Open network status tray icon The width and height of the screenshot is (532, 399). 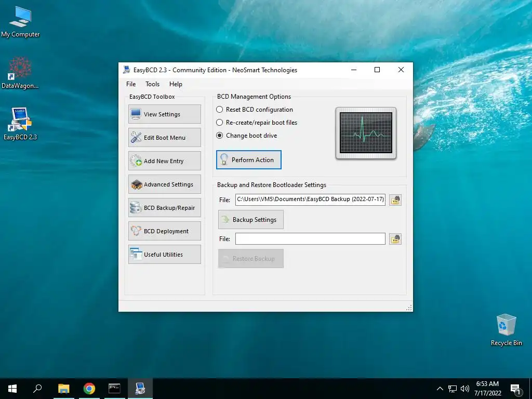point(453,389)
